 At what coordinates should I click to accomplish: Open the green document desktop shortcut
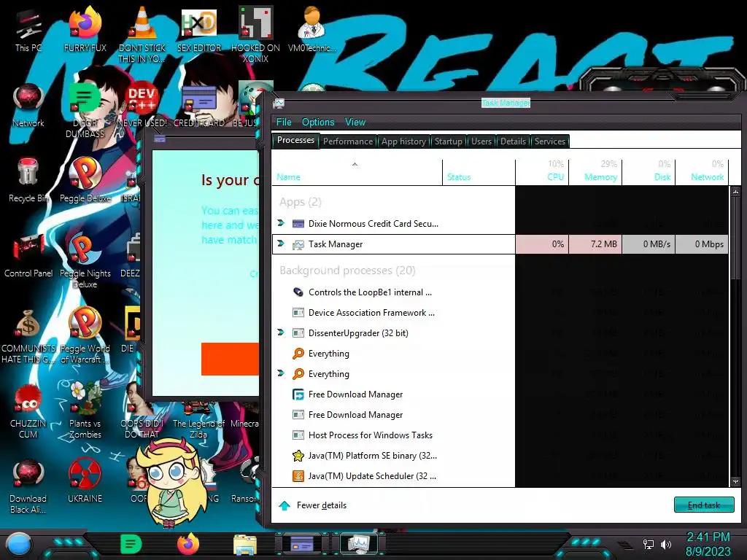tap(85, 109)
